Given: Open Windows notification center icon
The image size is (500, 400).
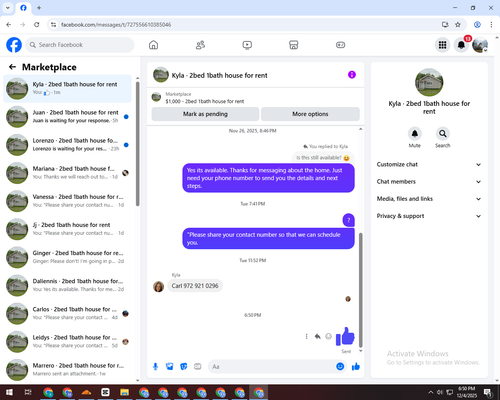Looking at the screenshot, I should tap(488, 392).
